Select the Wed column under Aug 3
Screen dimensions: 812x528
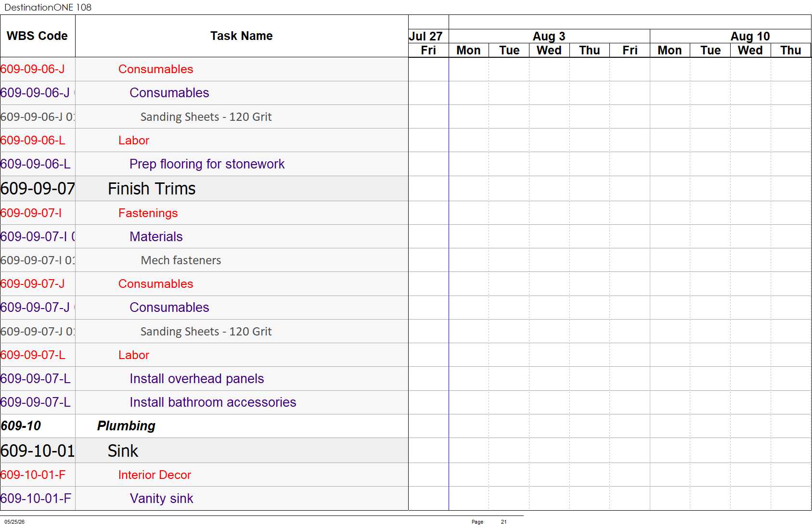[549, 51]
